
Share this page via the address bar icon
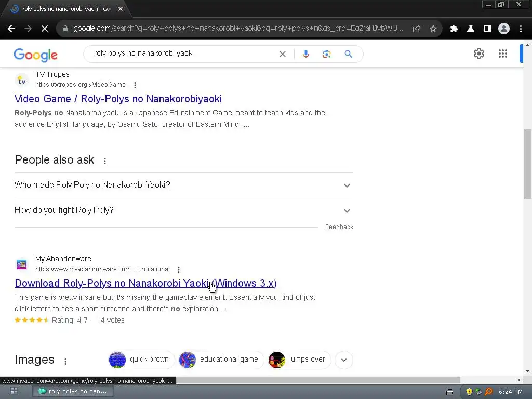[x=417, y=29]
